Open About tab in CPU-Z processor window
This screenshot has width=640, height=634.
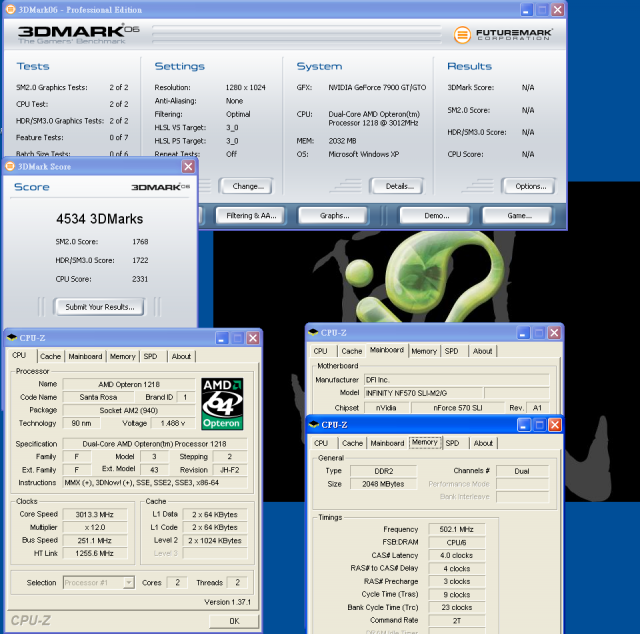[x=181, y=356]
